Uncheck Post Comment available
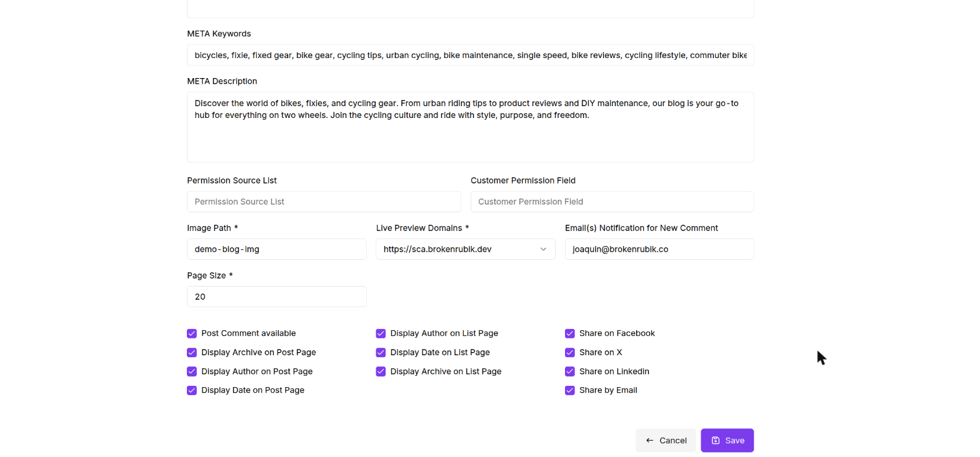 tap(192, 333)
